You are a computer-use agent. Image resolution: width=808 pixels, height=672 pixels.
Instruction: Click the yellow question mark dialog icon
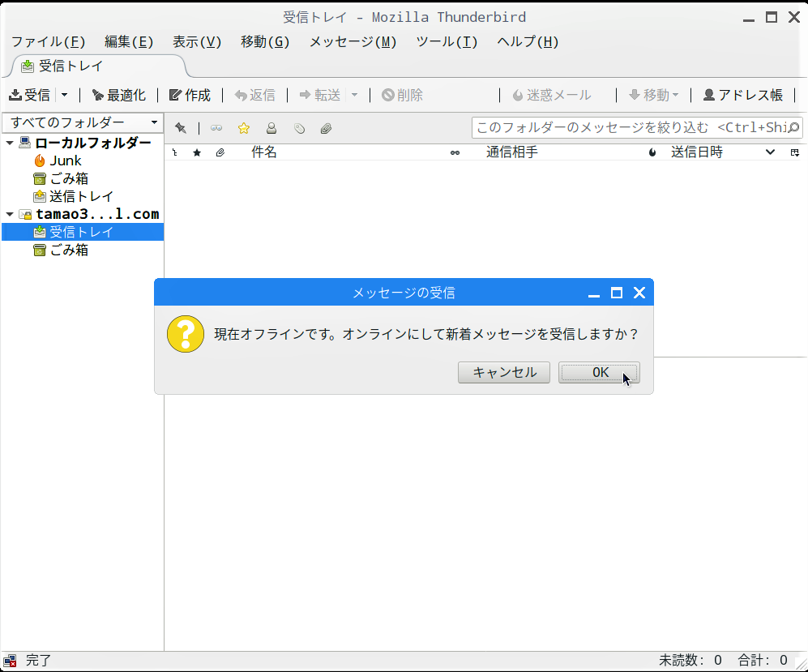click(186, 334)
